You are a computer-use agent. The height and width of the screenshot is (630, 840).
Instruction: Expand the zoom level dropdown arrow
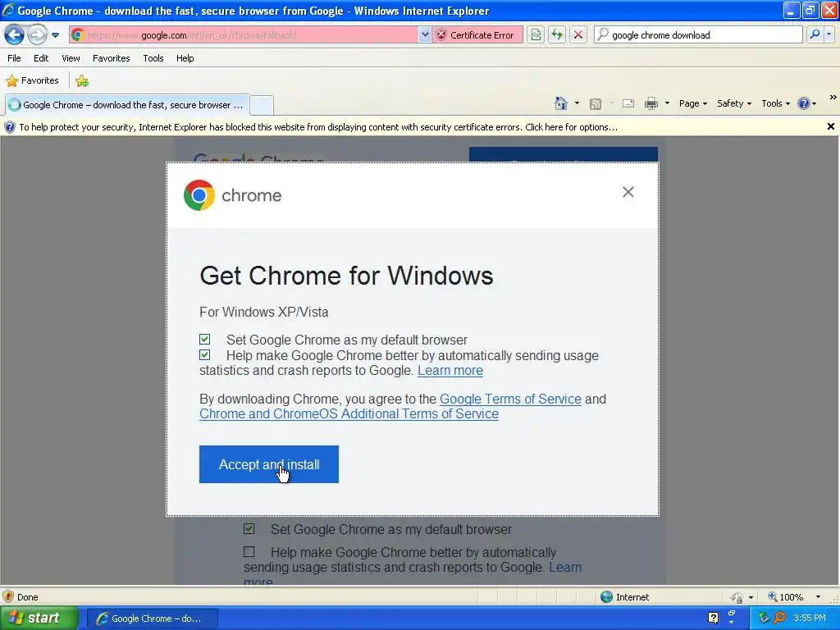818,597
